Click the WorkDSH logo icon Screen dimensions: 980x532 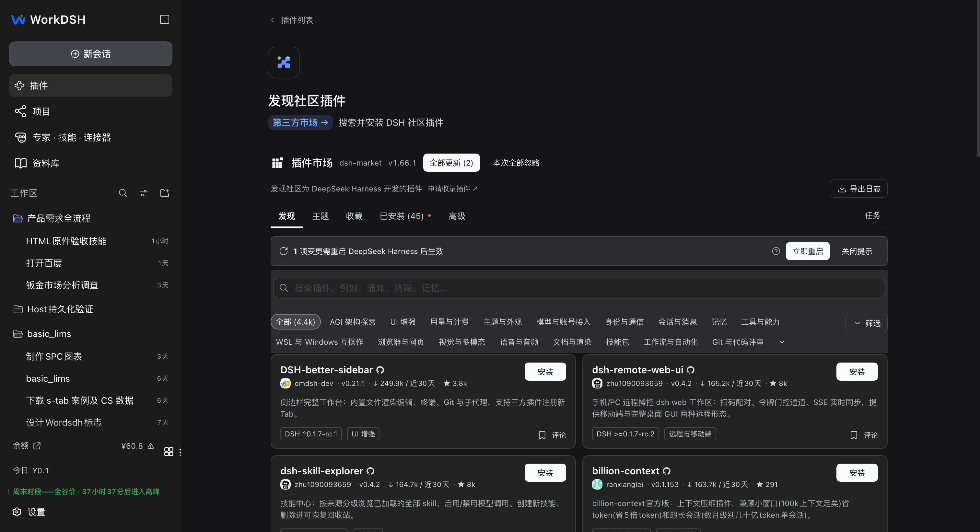[x=18, y=19]
